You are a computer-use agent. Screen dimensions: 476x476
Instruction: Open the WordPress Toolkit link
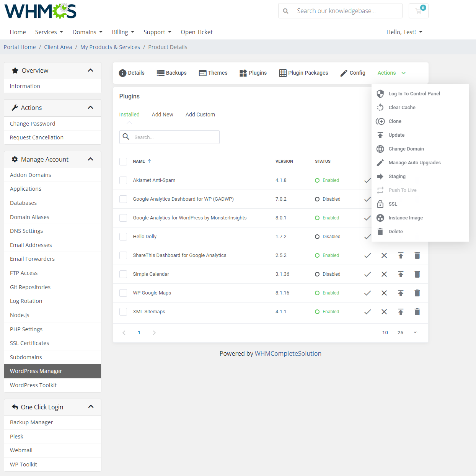click(x=33, y=385)
